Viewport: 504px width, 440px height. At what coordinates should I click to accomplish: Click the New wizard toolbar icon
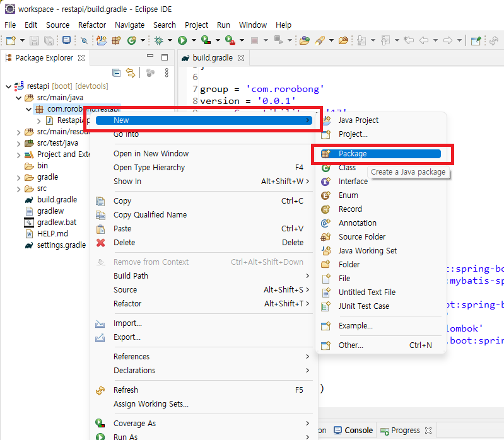(11, 40)
